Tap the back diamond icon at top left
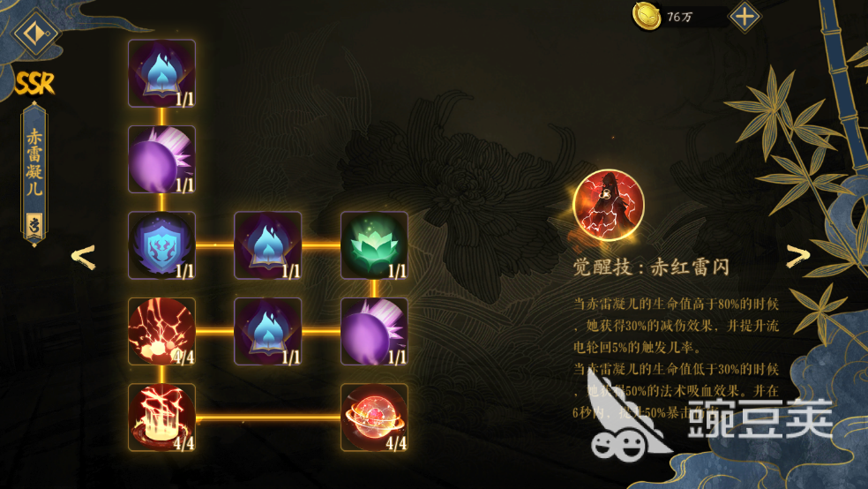Image resolution: width=868 pixels, height=489 pixels. [x=36, y=34]
